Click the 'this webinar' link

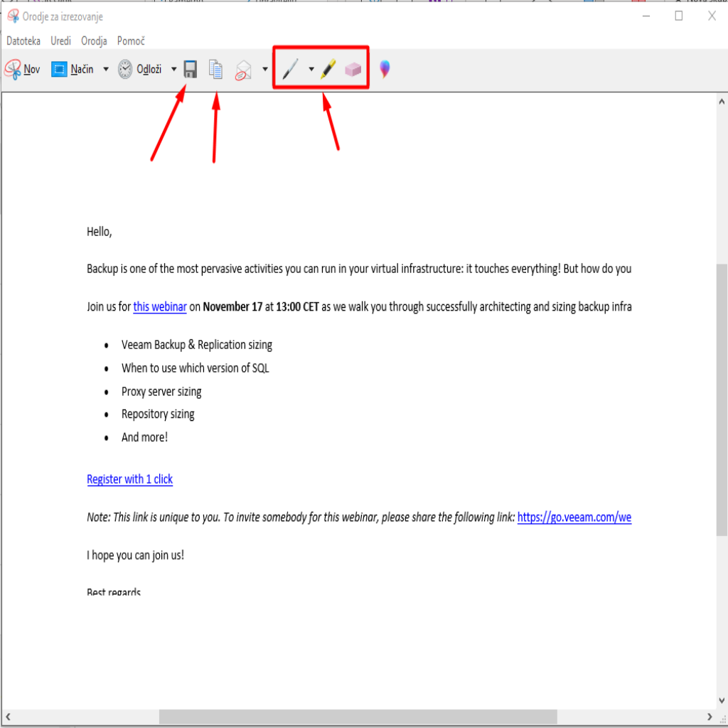[x=160, y=307]
